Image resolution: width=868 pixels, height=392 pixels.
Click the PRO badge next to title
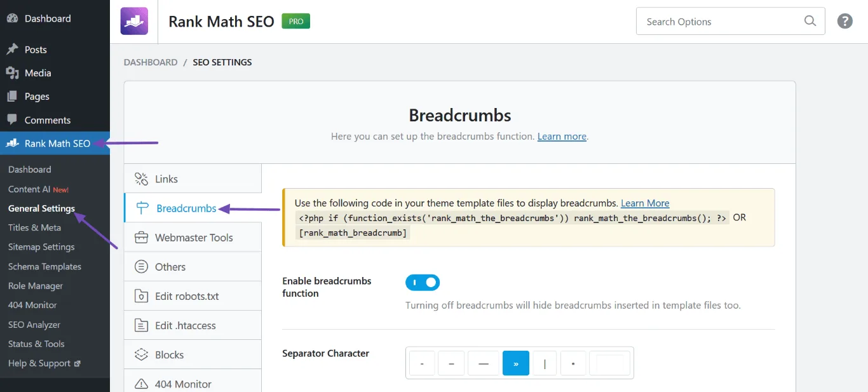click(x=295, y=21)
